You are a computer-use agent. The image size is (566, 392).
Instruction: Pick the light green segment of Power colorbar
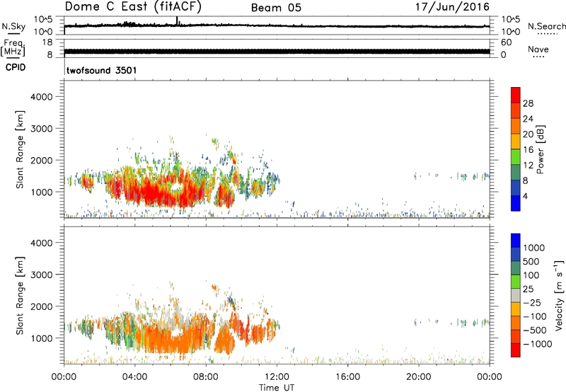pyautogui.click(x=516, y=157)
